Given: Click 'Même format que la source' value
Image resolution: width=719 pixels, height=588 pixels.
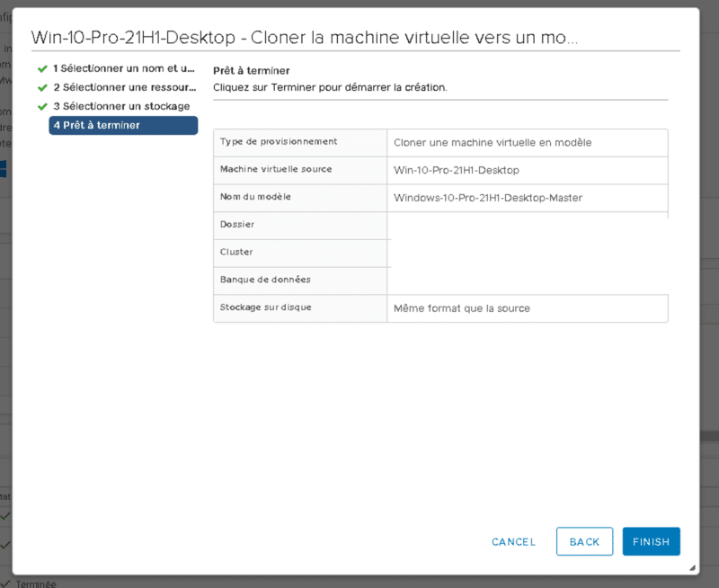Looking at the screenshot, I should [x=462, y=308].
